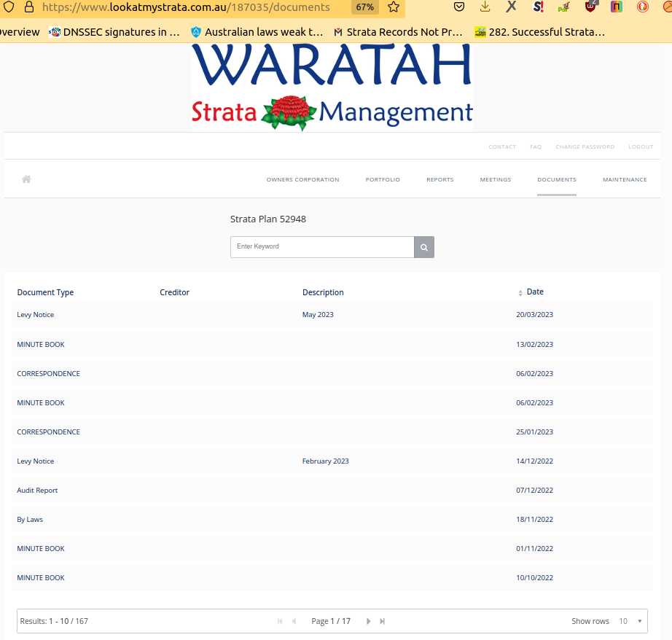Click the Creditor column header

[174, 292]
